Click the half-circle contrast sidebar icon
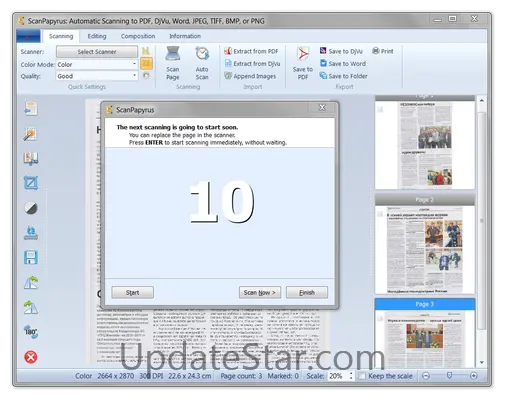This screenshot has height=400, width=505. pyautogui.click(x=31, y=208)
